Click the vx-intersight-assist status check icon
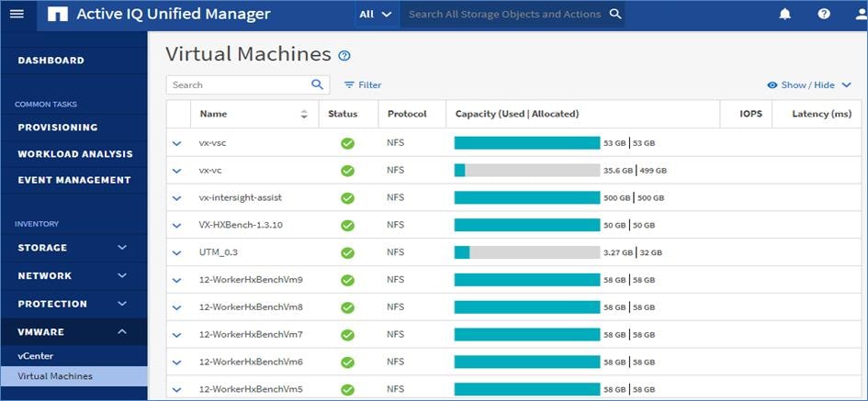Screen dimensions: 868x401 click(347, 198)
